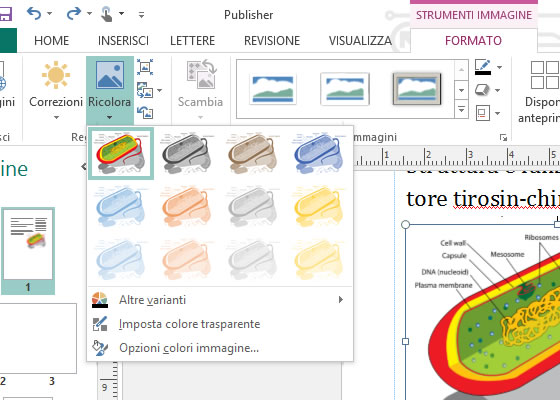Screen dimensions: 560x400
Task: Apply the sepia brown recolor swatch
Action: pos(253,154)
